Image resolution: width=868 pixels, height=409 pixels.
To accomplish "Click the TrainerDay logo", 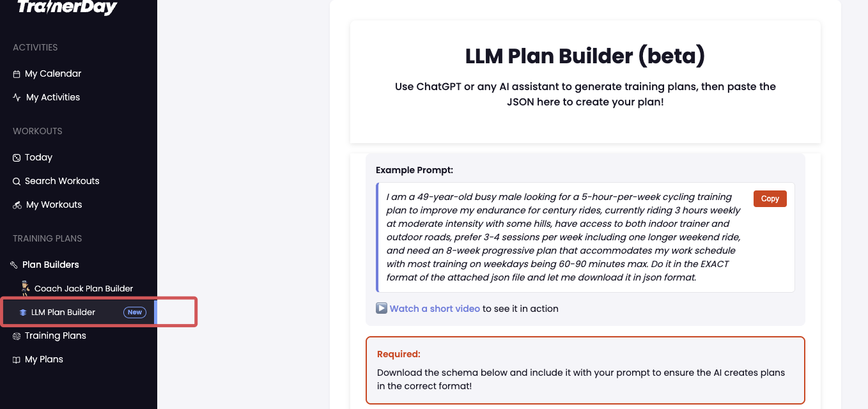I will [x=66, y=7].
